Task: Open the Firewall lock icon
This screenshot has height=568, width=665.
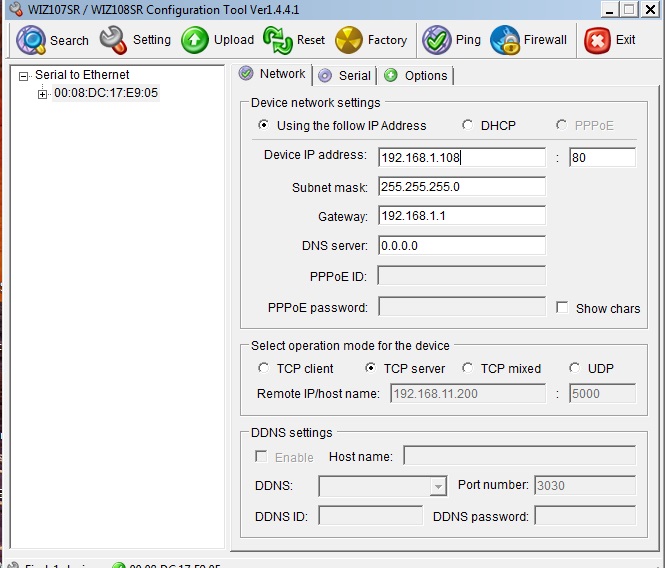Action: tap(505, 40)
